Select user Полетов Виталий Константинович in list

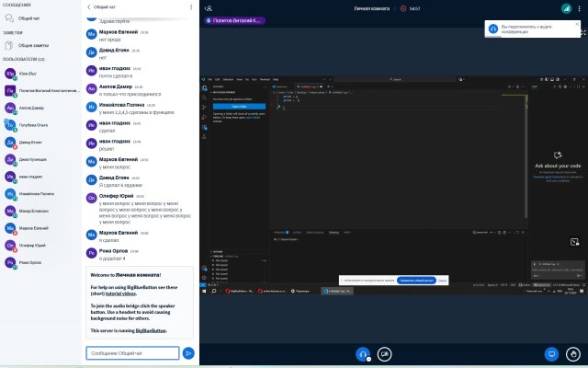click(x=41, y=91)
